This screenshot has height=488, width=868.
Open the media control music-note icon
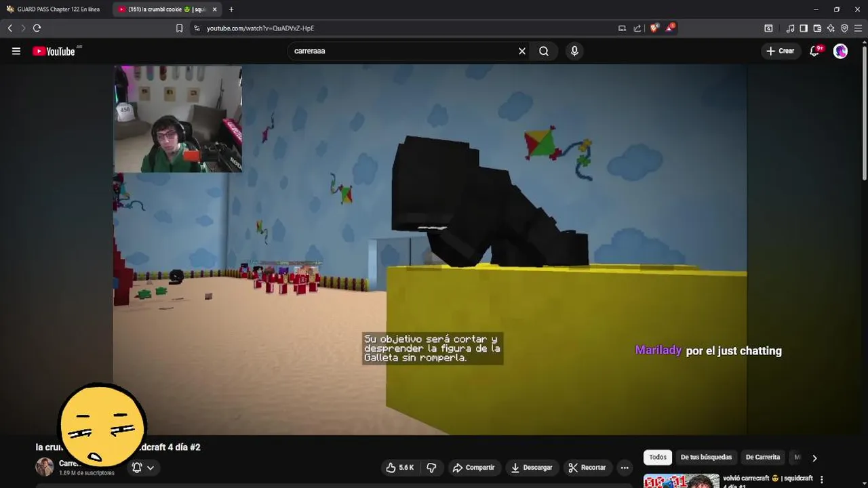point(790,28)
